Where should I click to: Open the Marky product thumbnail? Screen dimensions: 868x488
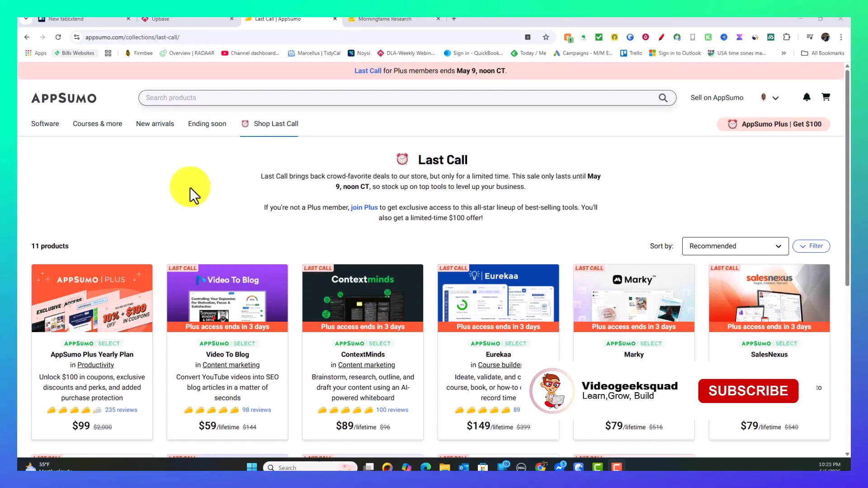[x=634, y=298]
